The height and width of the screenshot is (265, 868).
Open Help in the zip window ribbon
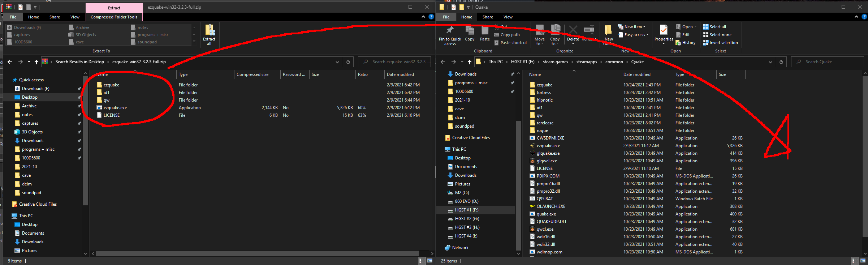pyautogui.click(x=431, y=17)
